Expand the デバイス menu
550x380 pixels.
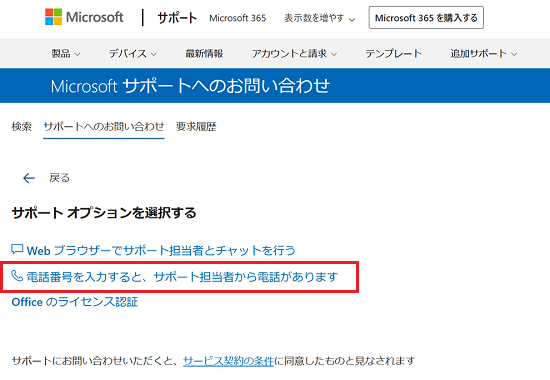coord(133,54)
